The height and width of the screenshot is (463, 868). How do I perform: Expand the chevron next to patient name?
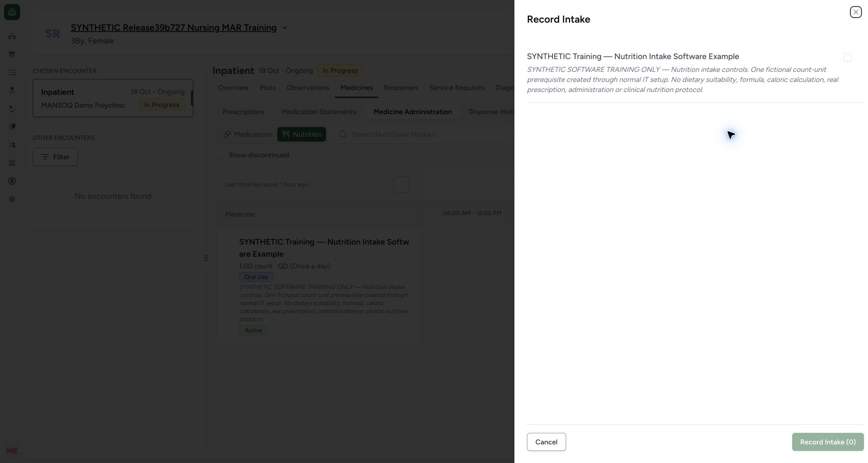[x=285, y=28]
